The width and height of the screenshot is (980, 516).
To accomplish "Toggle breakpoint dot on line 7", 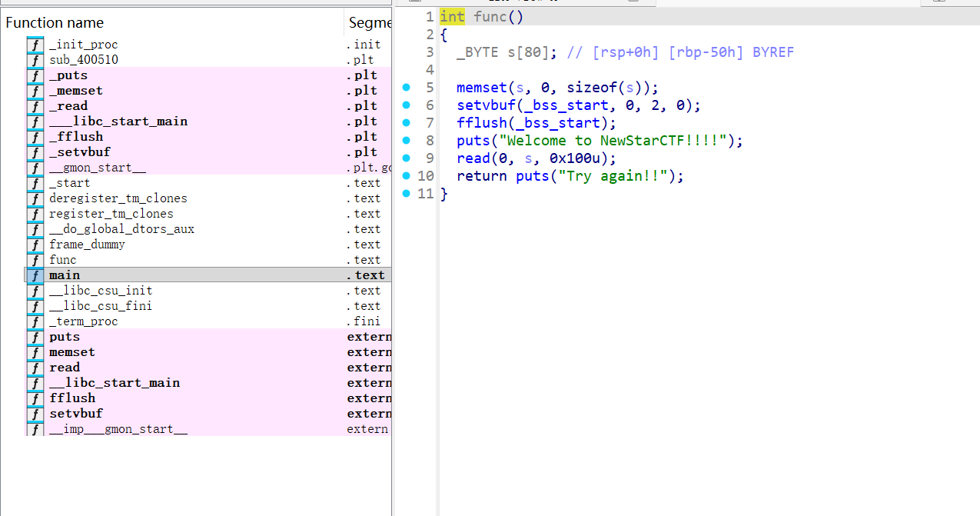I will [407, 123].
